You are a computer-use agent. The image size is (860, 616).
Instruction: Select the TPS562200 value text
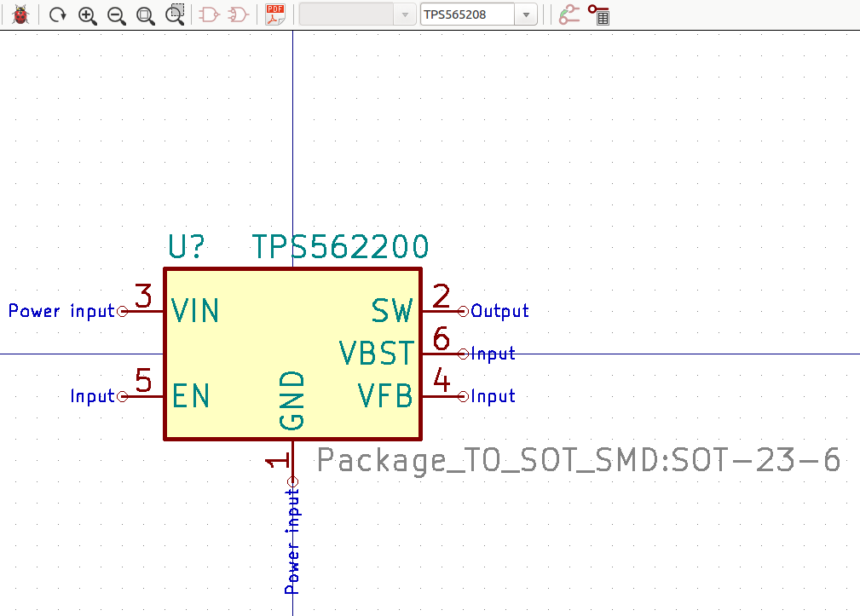coord(340,248)
